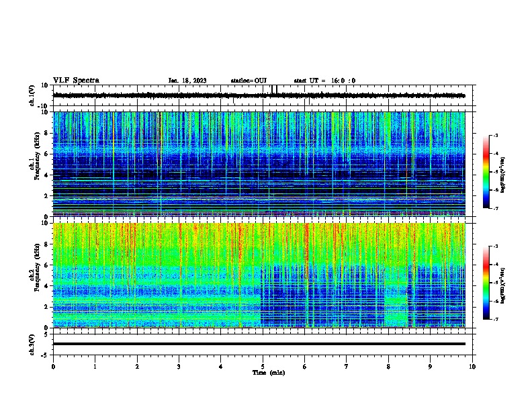
Task: Click the time axis tick label "4"
Action: [x=221, y=367]
